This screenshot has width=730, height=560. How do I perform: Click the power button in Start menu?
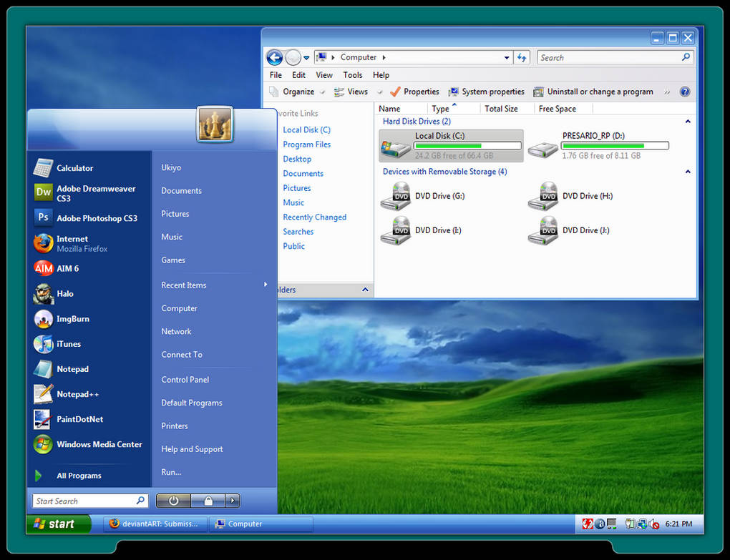(x=173, y=501)
